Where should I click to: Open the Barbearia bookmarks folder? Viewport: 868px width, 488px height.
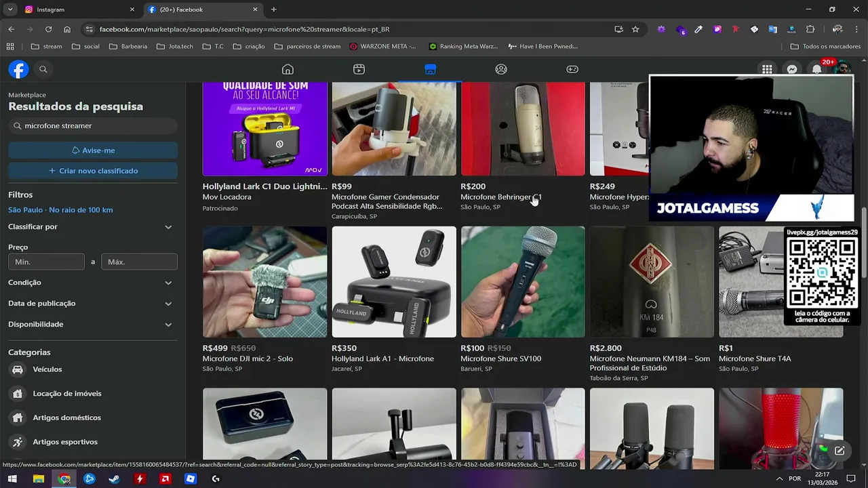(128, 46)
